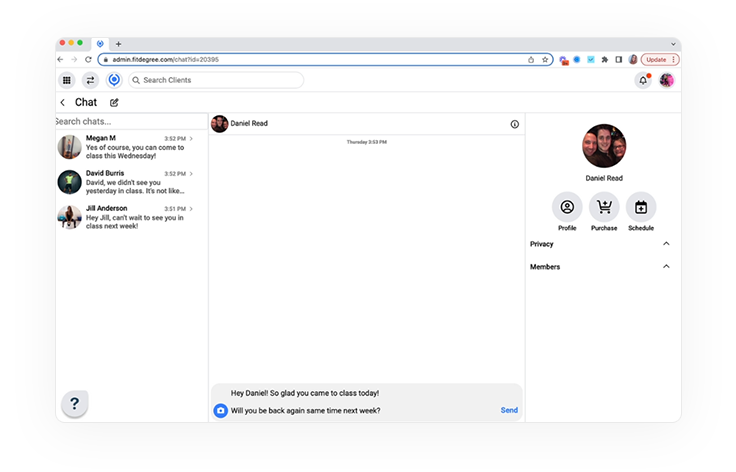Click Jill Anderson's avatar thumbnail
Screen dimensions: 736x472
click(69, 217)
